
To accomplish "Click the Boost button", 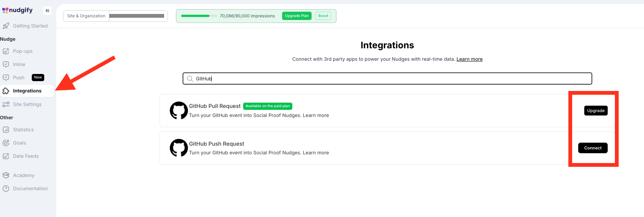I will (323, 16).
